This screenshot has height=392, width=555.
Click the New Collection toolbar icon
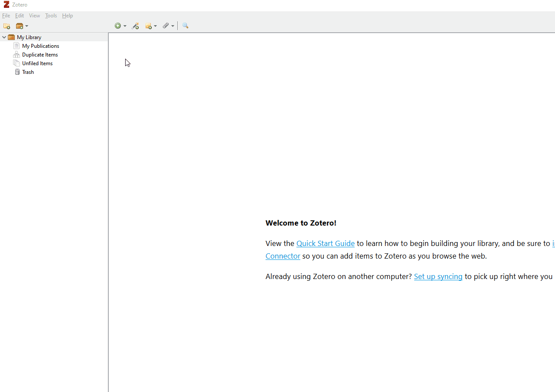pyautogui.click(x=7, y=26)
